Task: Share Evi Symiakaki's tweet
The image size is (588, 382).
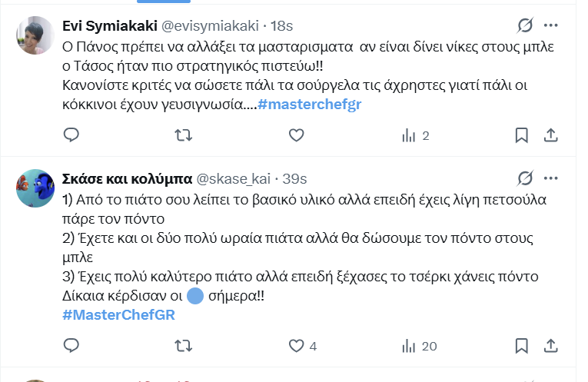Action: (550, 135)
